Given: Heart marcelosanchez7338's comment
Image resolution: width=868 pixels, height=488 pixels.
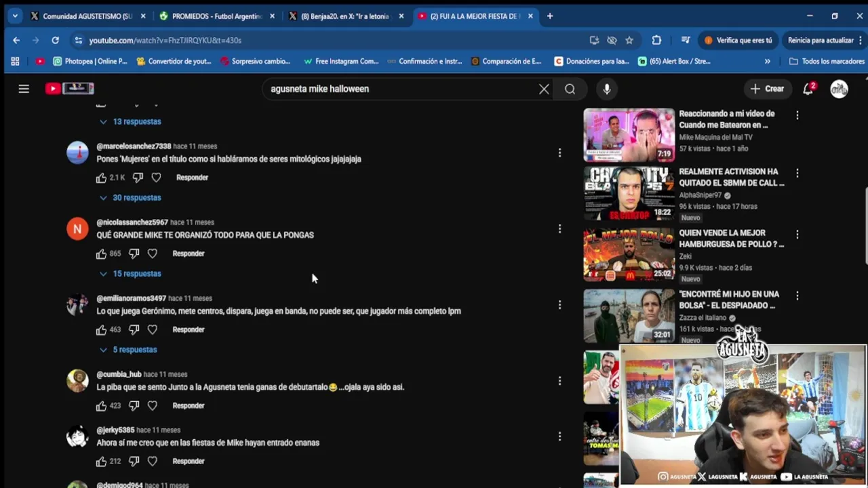Looking at the screenshot, I should point(156,178).
